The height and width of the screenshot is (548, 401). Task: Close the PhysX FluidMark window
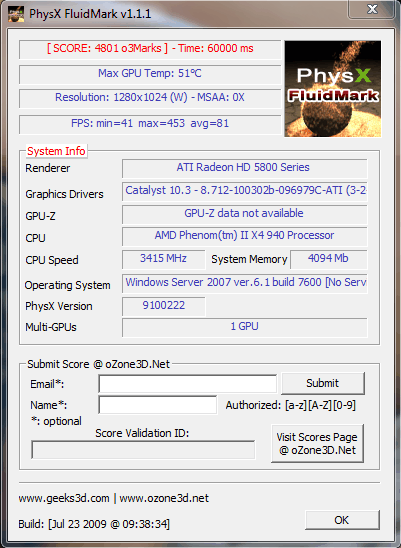[x=372, y=9]
